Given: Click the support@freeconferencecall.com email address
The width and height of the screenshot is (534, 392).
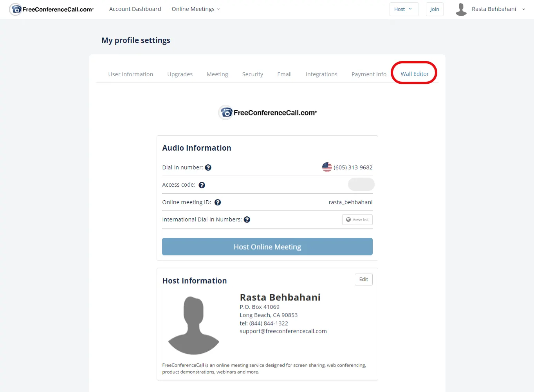Looking at the screenshot, I should (x=283, y=331).
